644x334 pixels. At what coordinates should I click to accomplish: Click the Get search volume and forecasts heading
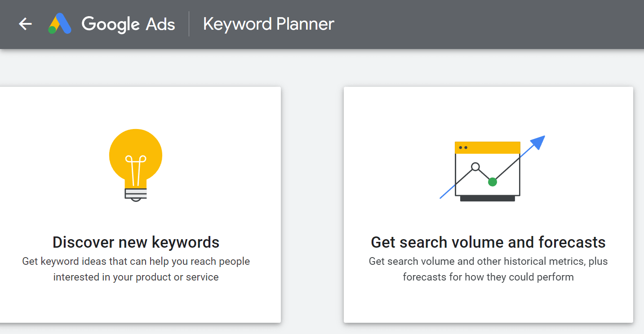coord(488,242)
